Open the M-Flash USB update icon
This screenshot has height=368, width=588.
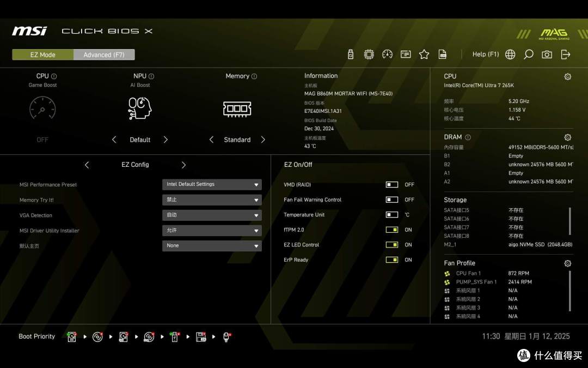350,55
